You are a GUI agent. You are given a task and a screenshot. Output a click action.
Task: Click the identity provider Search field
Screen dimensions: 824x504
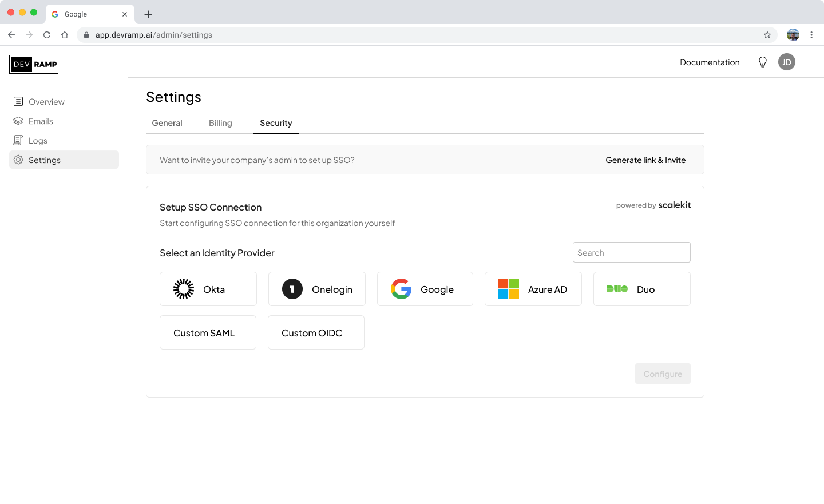[632, 252]
